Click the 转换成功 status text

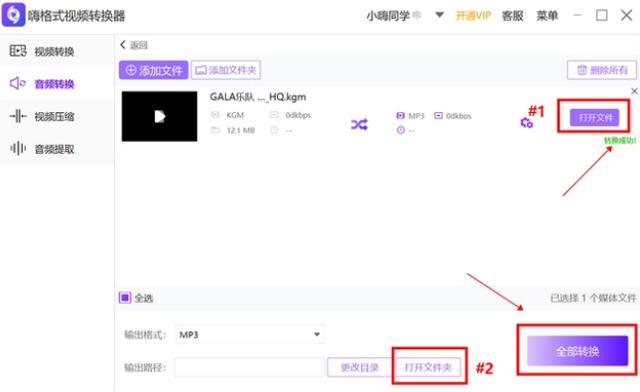point(620,140)
